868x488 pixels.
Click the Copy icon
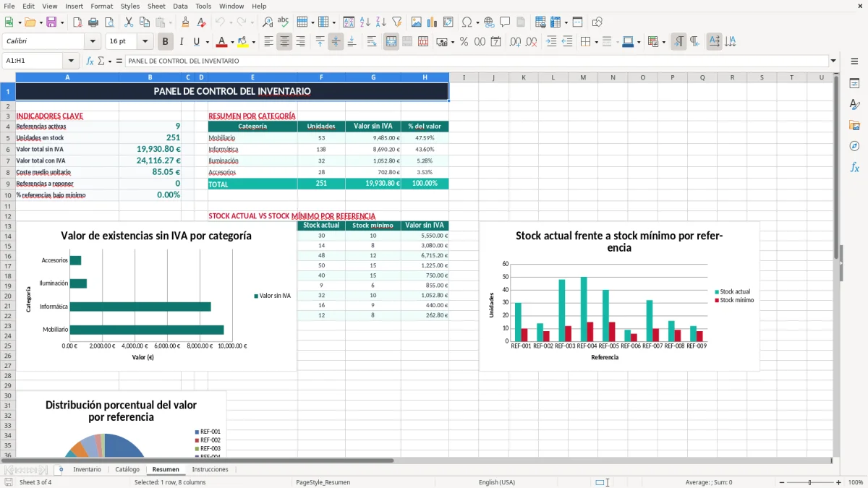(x=144, y=22)
